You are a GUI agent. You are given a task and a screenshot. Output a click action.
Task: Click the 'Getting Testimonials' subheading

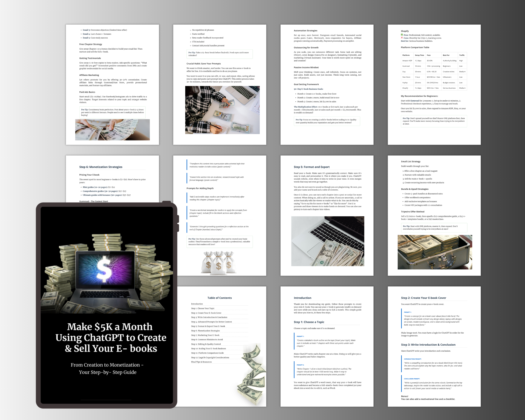tap(90, 58)
